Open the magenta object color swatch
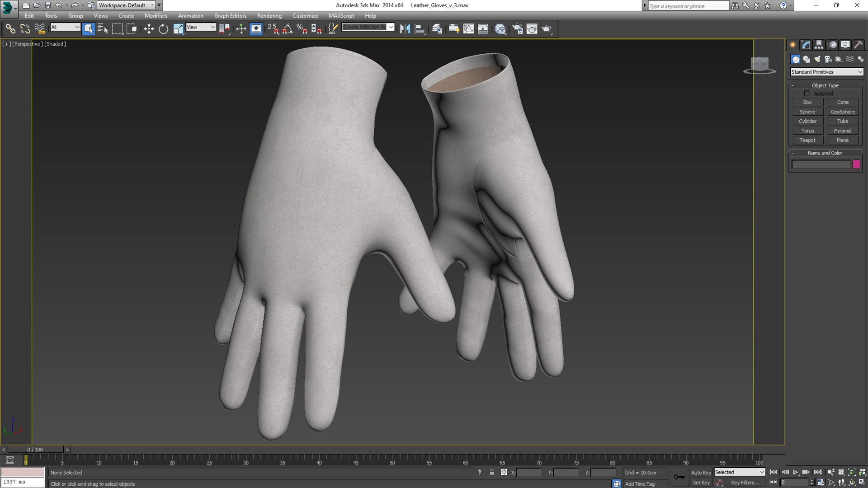Screen dimensions: 868x488 [x=856, y=164]
